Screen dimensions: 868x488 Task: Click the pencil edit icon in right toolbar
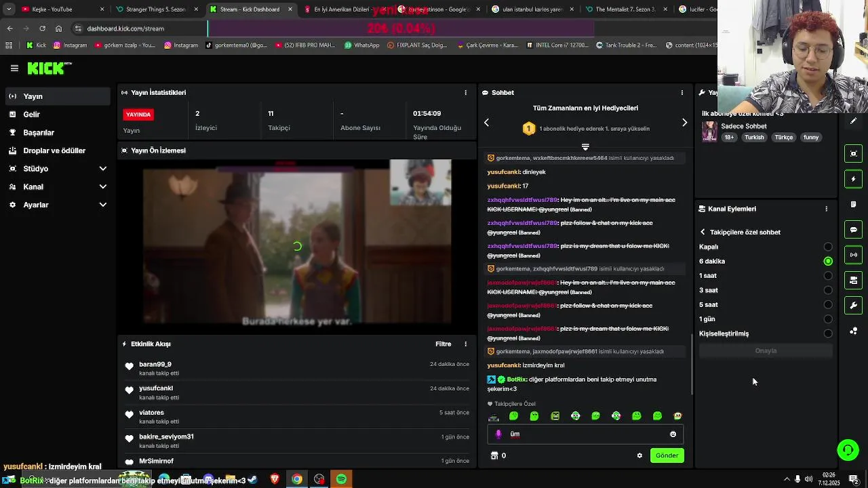[x=854, y=121]
